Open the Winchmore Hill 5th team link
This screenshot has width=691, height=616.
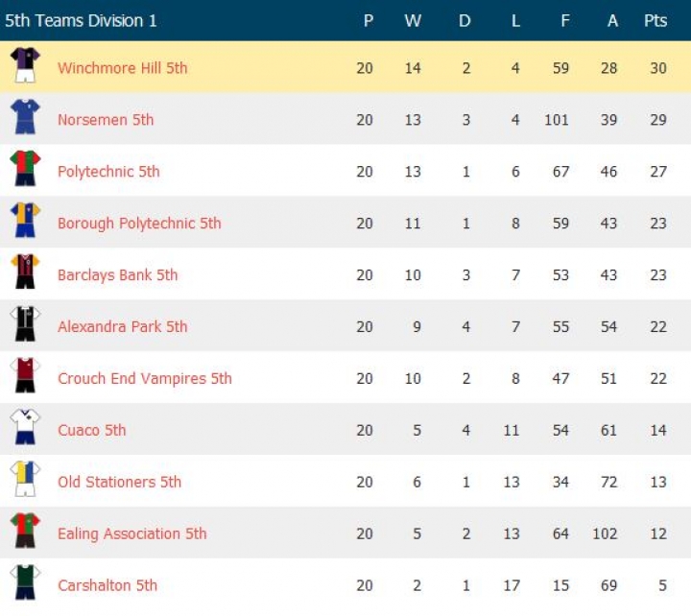(122, 68)
